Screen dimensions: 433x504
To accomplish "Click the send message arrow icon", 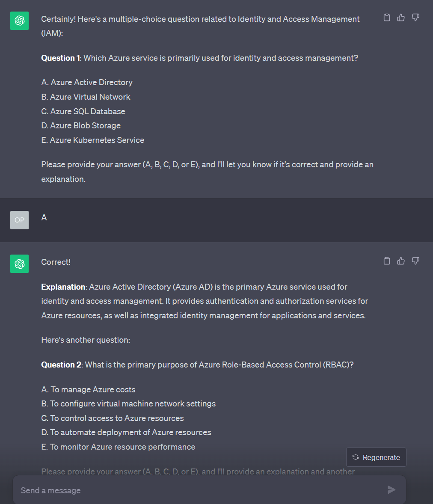I will 391,490.
